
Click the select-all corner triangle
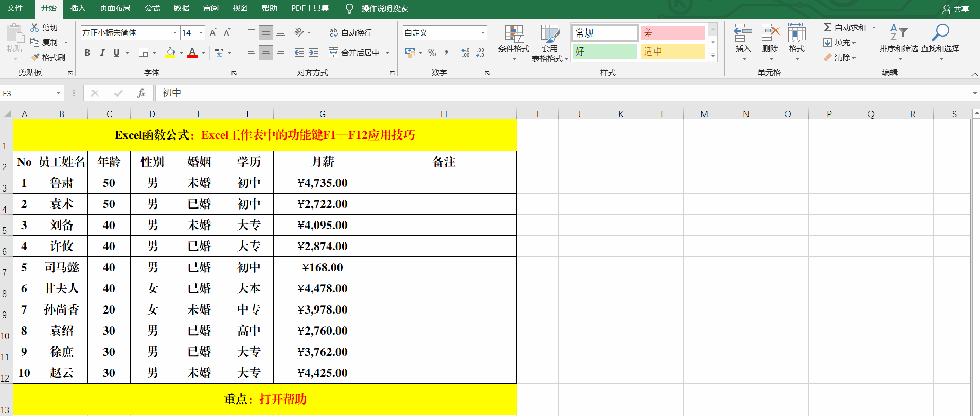tap(7, 114)
